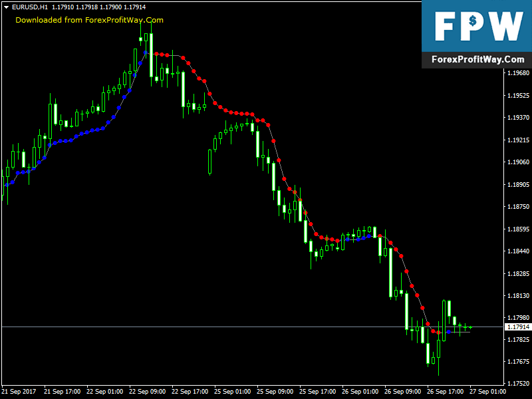
Task: Click price axis label 1.17520
Action: 518,384
